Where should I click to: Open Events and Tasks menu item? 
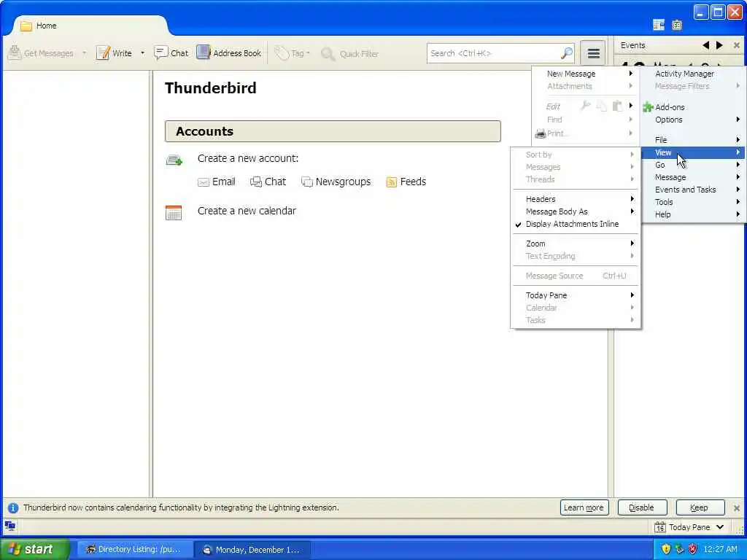coord(693,190)
